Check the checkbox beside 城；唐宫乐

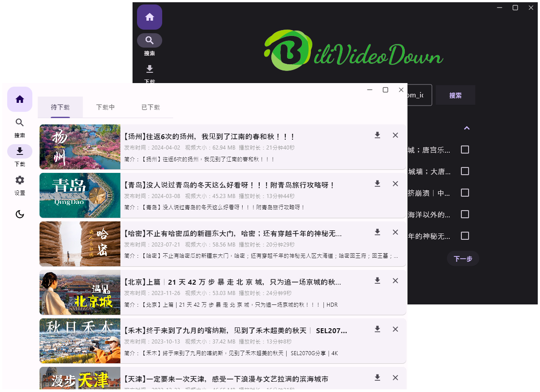point(465,150)
